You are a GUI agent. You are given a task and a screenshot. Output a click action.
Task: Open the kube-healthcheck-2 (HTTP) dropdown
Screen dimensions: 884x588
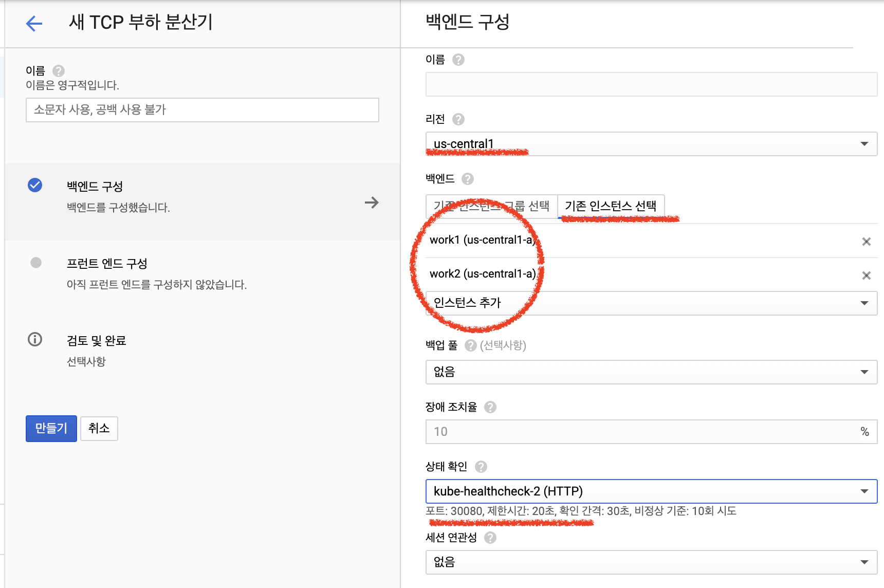click(x=651, y=491)
